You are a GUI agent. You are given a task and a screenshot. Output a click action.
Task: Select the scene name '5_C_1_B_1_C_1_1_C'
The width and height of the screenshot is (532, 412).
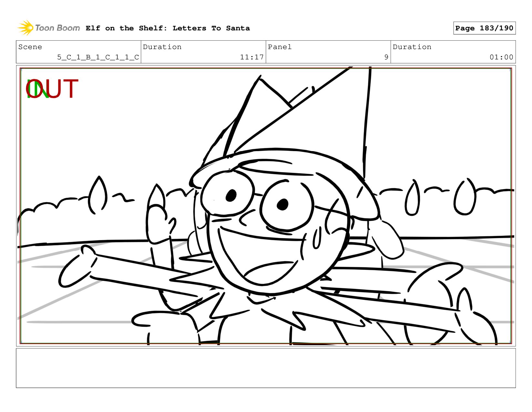point(98,57)
